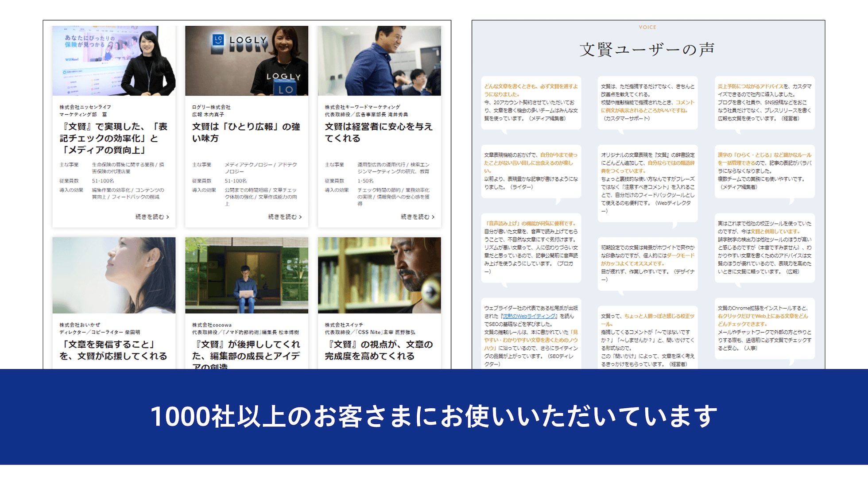
Task: Select the text ログリー株式会社
Action: [211, 107]
